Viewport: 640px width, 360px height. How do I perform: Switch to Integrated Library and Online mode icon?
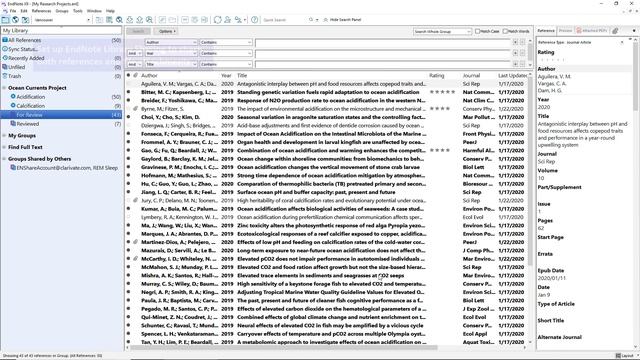(25, 20)
